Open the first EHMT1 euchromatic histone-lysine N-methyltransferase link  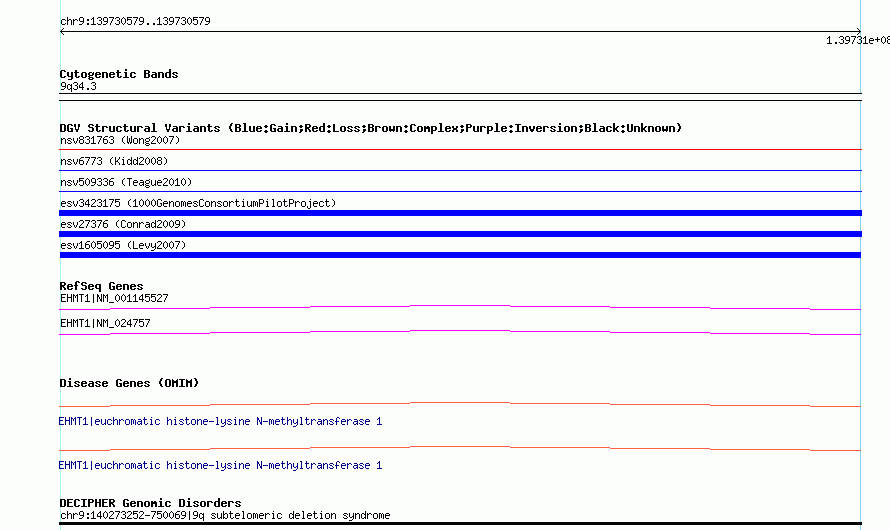click(220, 421)
